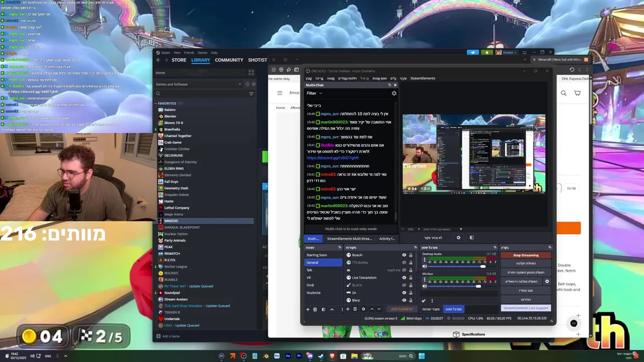Viewport: 644px width, 362px height.
Task: Add a source with the sources plus icon
Action: click(x=348, y=309)
